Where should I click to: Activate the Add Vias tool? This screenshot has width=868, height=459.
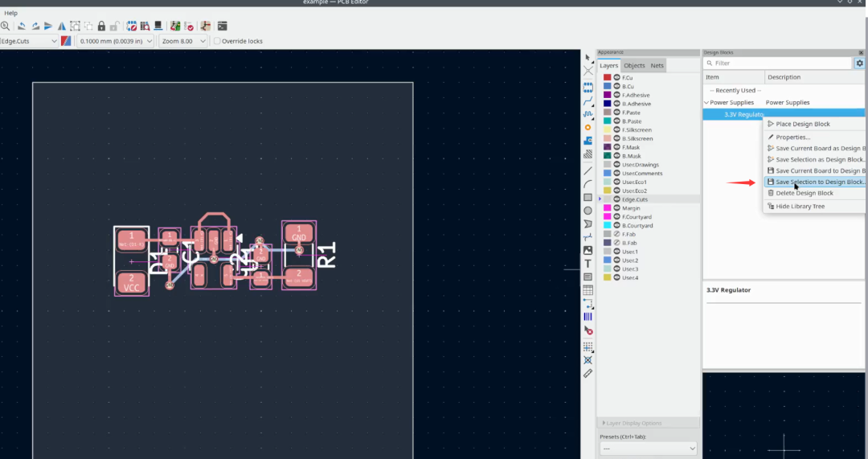(x=588, y=128)
